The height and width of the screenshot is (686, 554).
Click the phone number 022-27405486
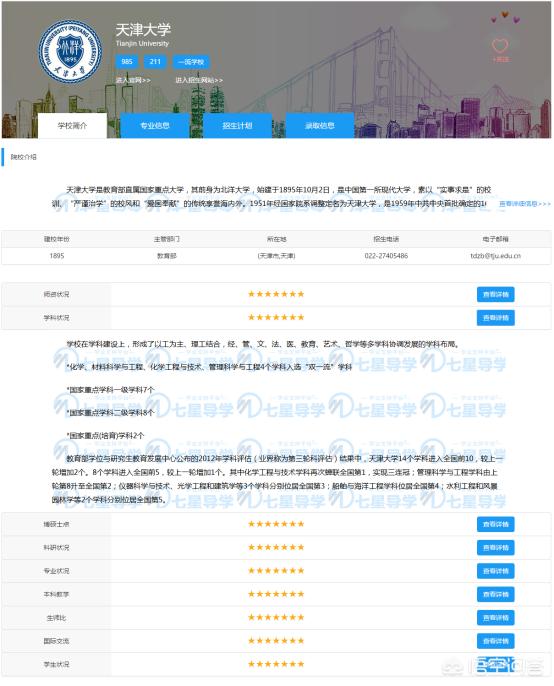point(386,256)
